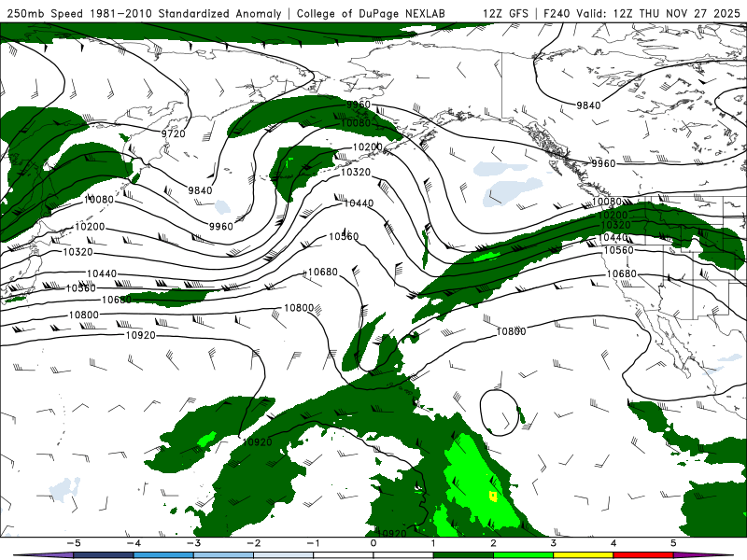Click the -3 colorbar tick label
The width and height of the screenshot is (747, 560).
point(193,543)
